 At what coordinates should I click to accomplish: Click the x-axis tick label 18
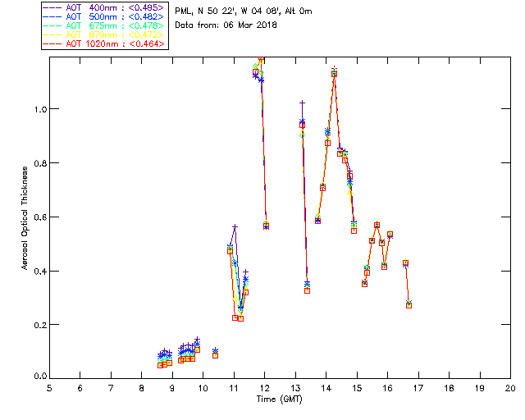pos(449,388)
